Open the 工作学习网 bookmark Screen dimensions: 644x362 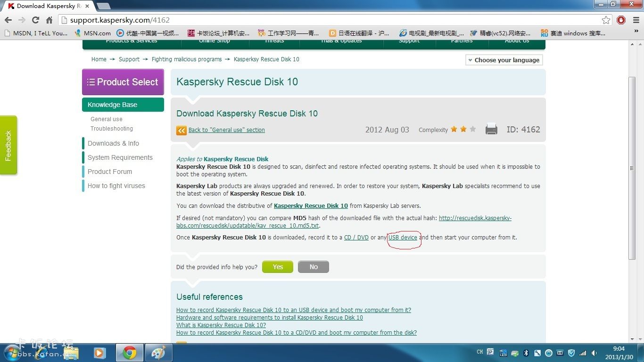coord(289,33)
